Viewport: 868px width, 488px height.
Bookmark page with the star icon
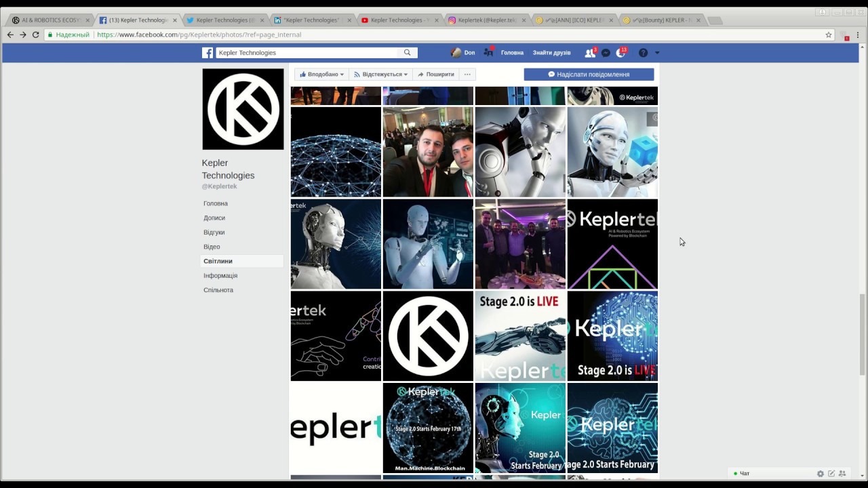pos(829,35)
